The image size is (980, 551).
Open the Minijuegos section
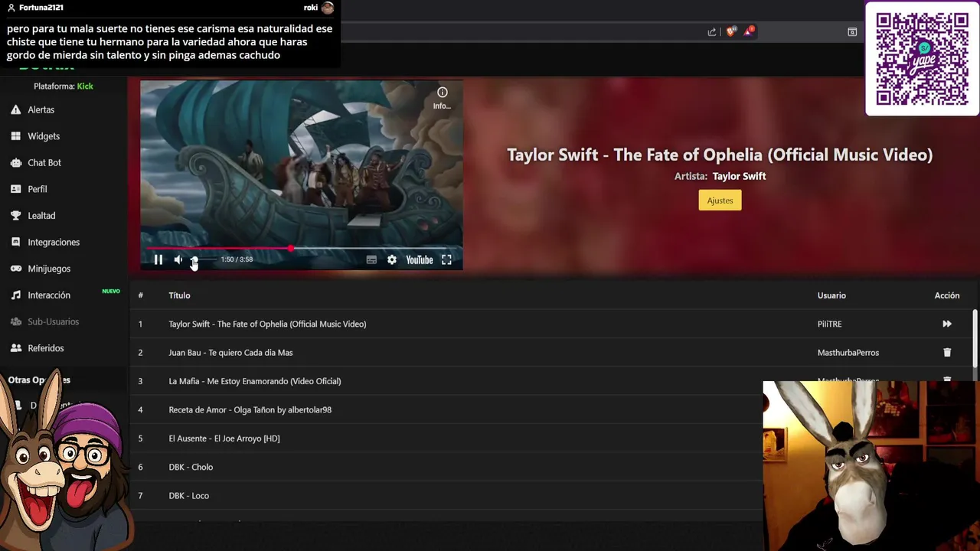[49, 269]
